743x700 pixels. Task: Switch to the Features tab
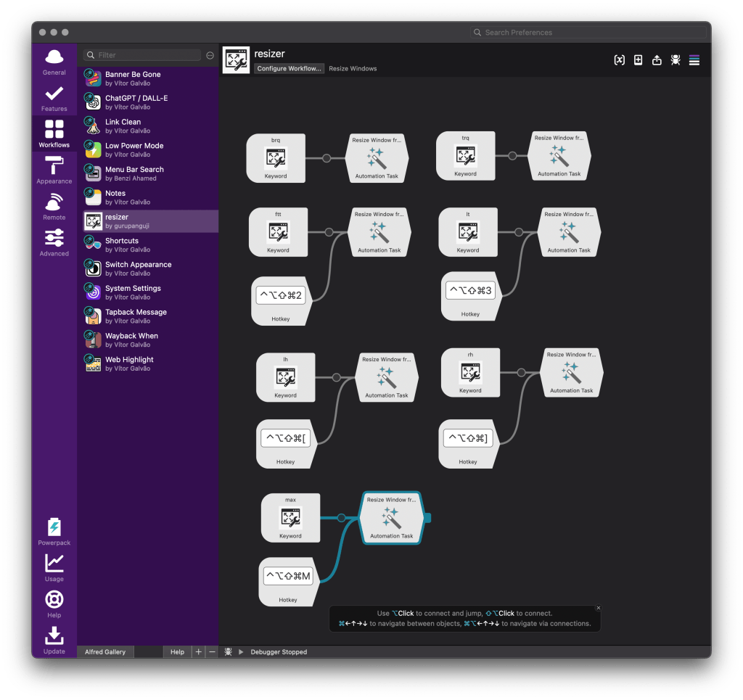[x=54, y=98]
